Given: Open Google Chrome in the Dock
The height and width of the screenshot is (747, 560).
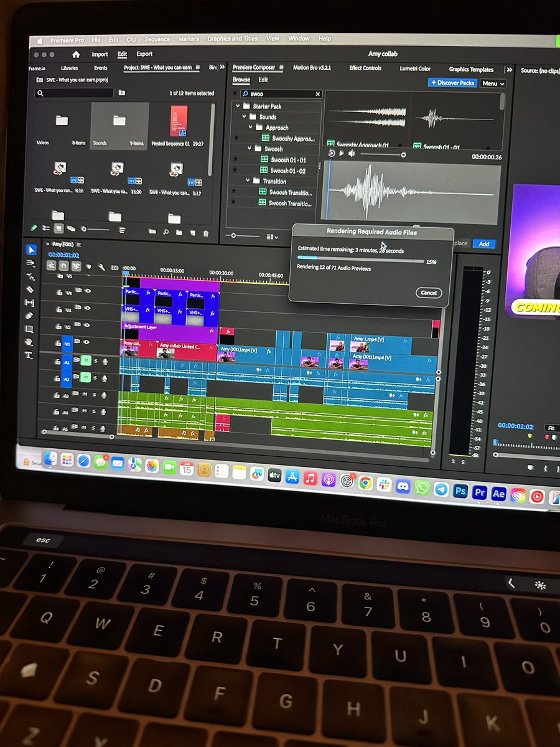Looking at the screenshot, I should 365,483.
